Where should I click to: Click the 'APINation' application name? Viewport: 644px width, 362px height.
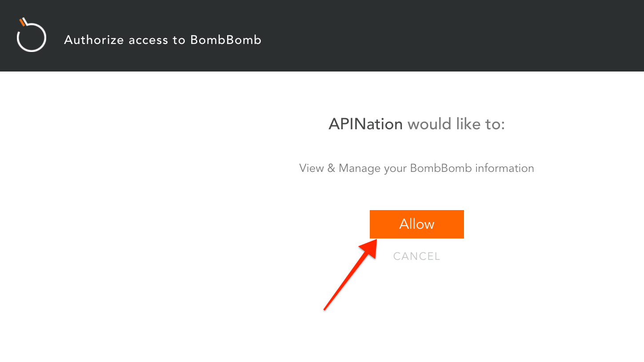click(x=365, y=124)
